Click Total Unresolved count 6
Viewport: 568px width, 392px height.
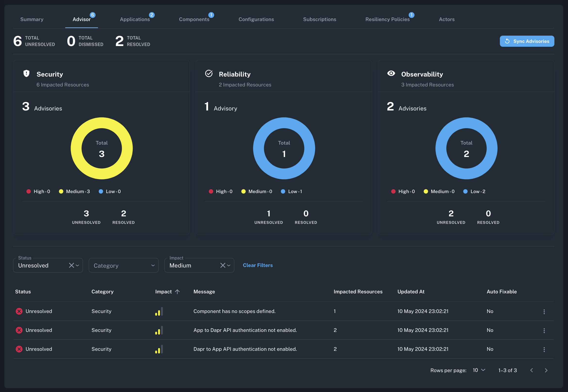coord(17,41)
